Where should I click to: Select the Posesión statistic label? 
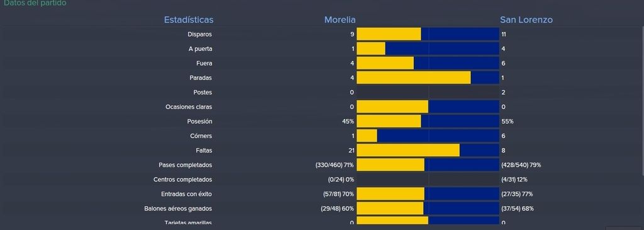click(199, 122)
